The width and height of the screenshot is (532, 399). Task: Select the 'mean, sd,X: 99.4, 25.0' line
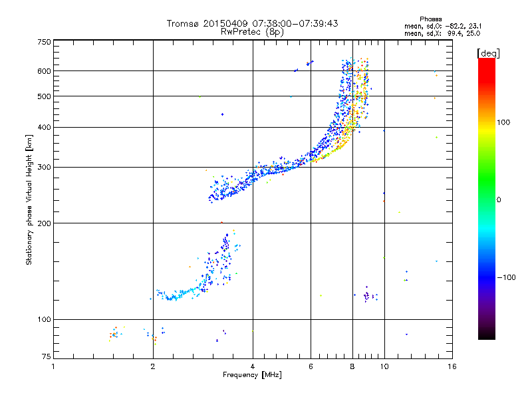click(442, 34)
